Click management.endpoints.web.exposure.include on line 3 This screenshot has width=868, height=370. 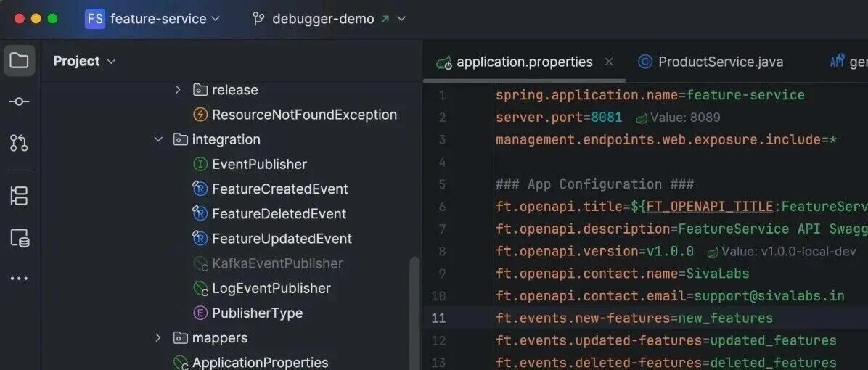point(658,140)
